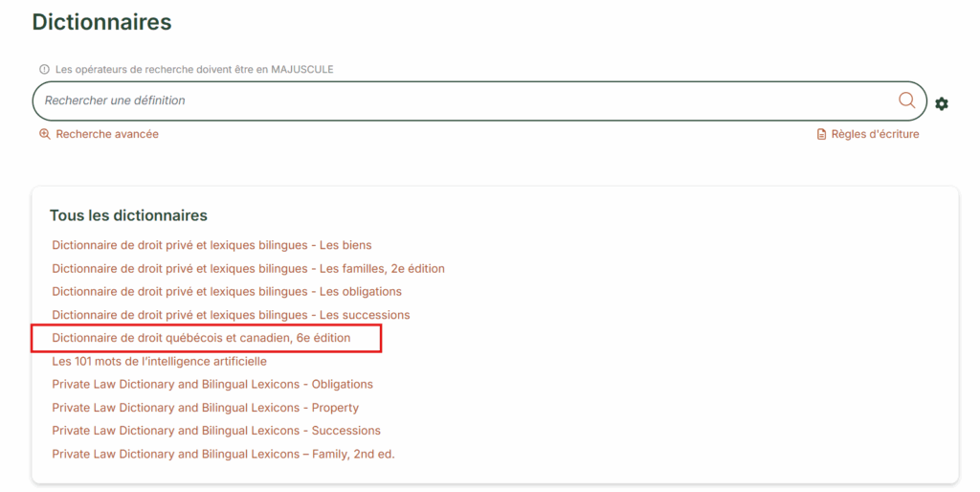The image size is (980, 492).
Task: Click the 'Tous les dictionnaires' heading
Action: point(128,215)
